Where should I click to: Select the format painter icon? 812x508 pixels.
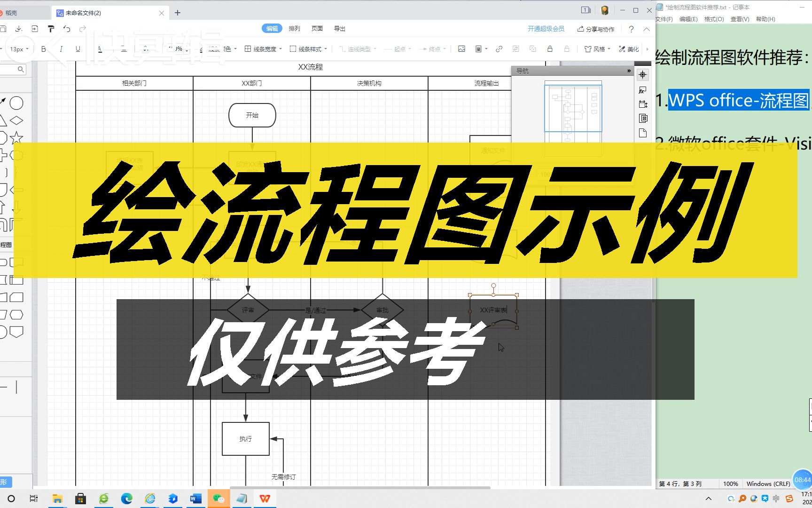click(51, 29)
